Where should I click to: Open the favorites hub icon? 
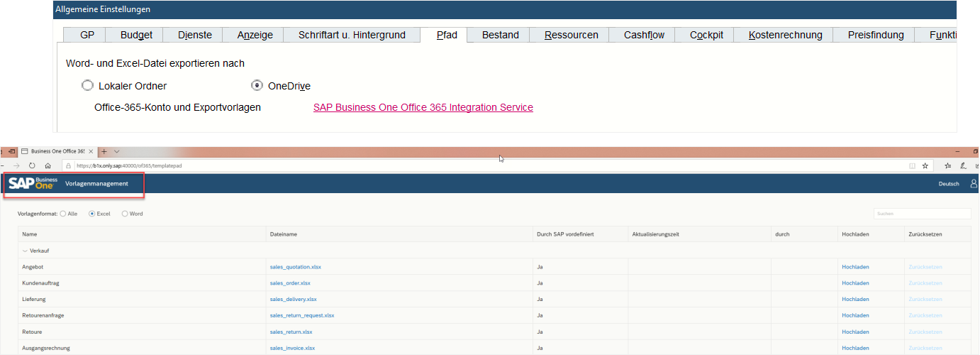coord(947,165)
